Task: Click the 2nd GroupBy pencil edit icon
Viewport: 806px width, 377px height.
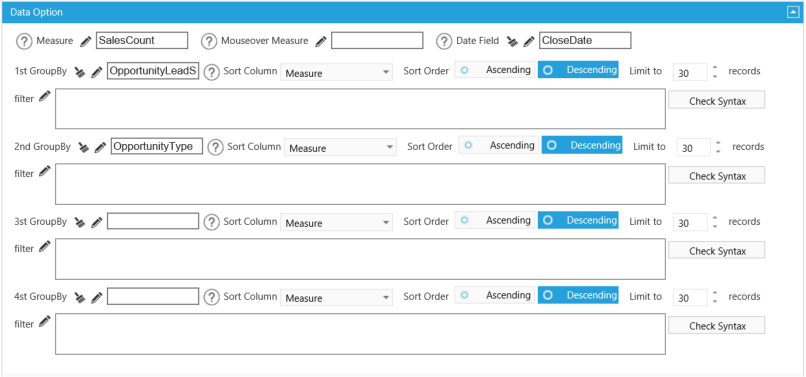Action: [x=100, y=148]
